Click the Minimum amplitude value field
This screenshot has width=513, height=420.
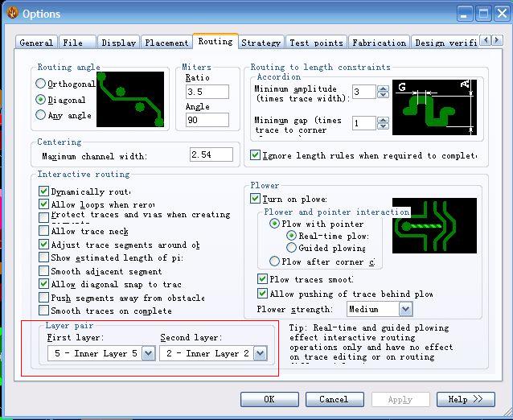tap(363, 92)
